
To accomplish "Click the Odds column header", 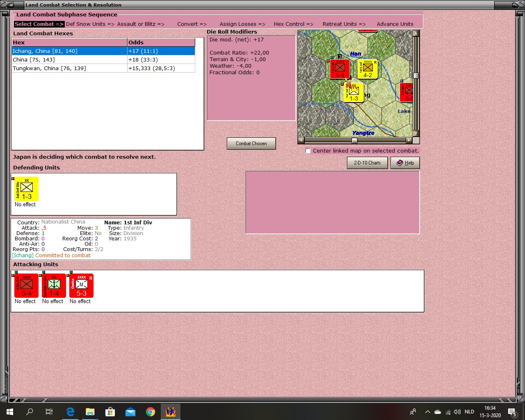I will point(161,43).
